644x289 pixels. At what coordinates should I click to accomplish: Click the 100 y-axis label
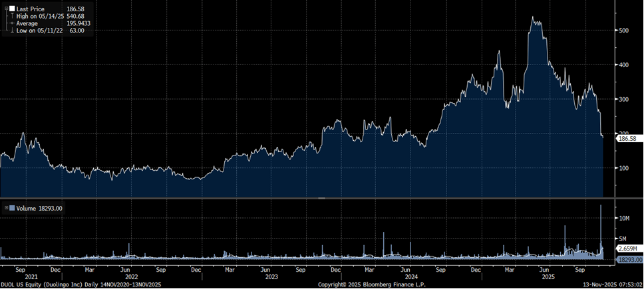pos(623,168)
